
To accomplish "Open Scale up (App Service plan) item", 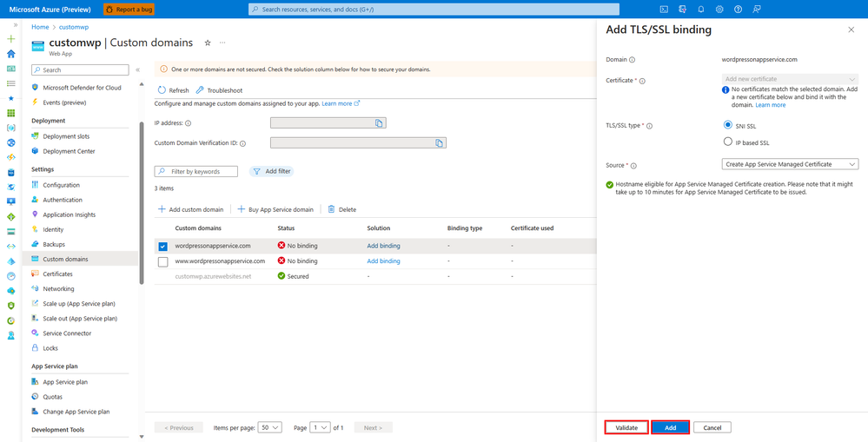I will [80, 304].
